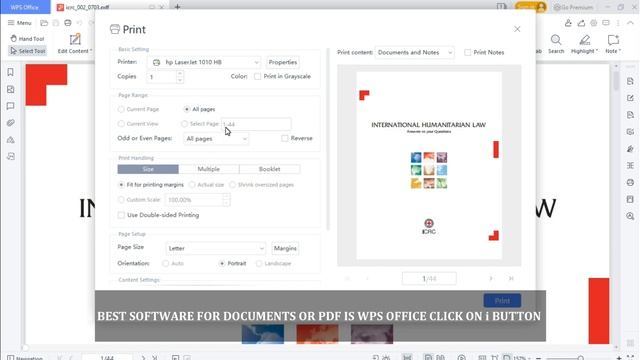Open the Print content dropdown

(414, 52)
